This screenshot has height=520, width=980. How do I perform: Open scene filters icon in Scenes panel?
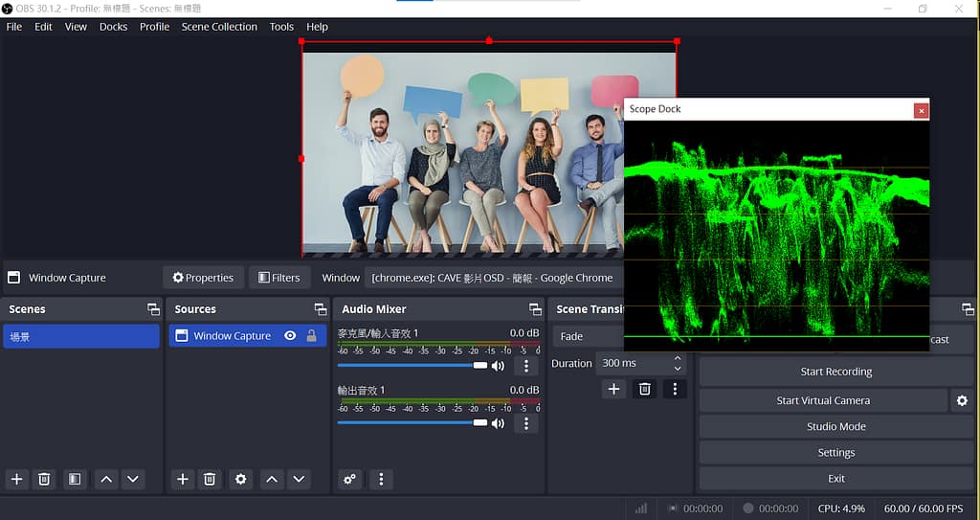(x=75, y=480)
